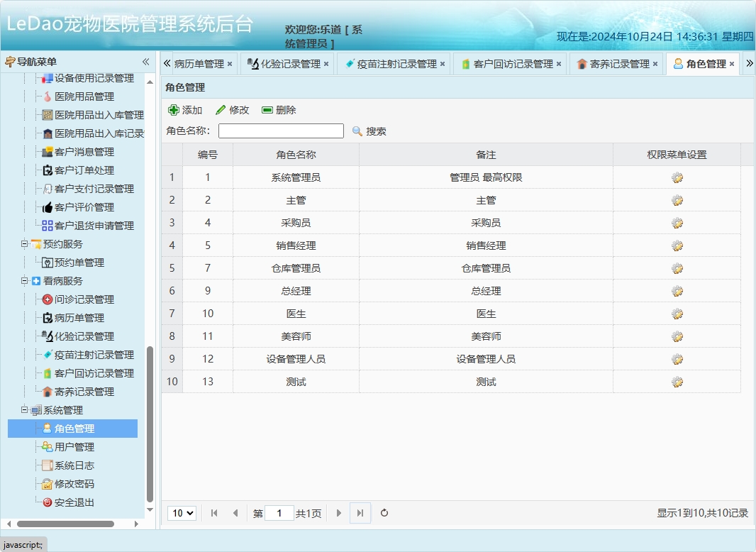Click the refresh icon in the pagination bar
Image resolution: width=756 pixels, height=552 pixels.
[x=384, y=513]
